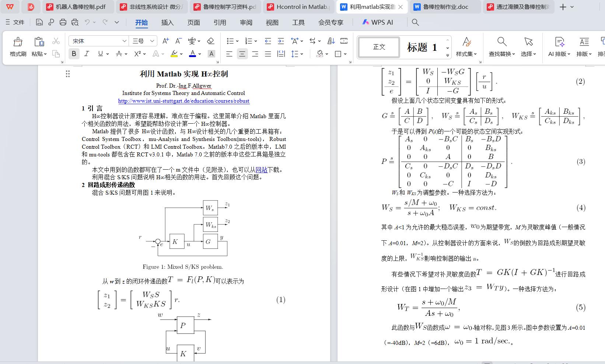Click the document drag handle dots icon

tap(68, 74)
